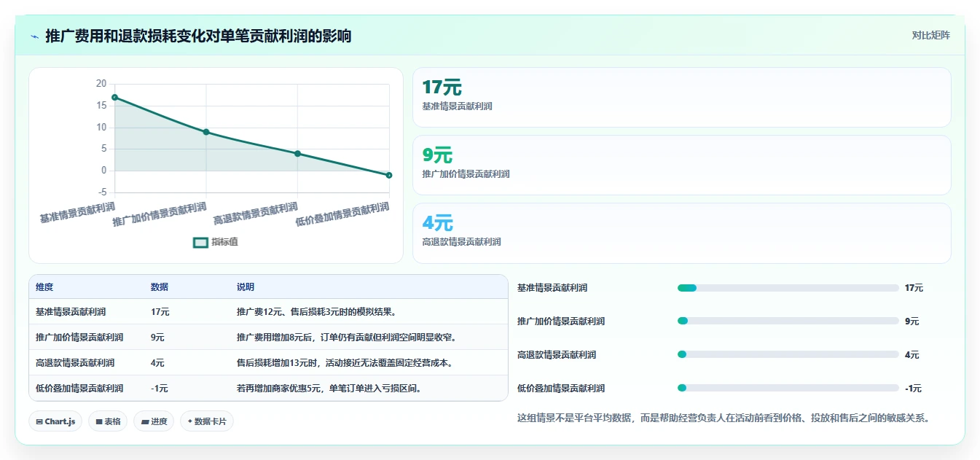The image size is (980, 460).
Task: Click progress bar for 高退款情景贡献利润
Action: point(788,354)
